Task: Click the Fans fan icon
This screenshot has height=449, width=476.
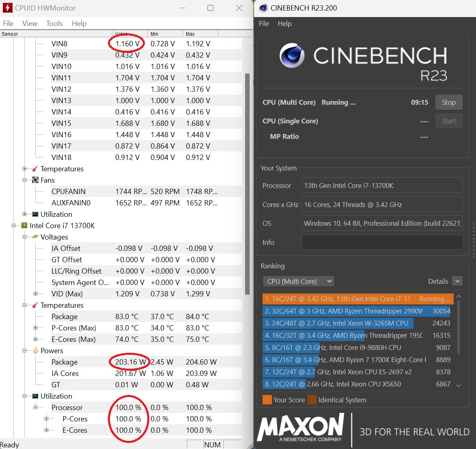Action: click(35, 180)
